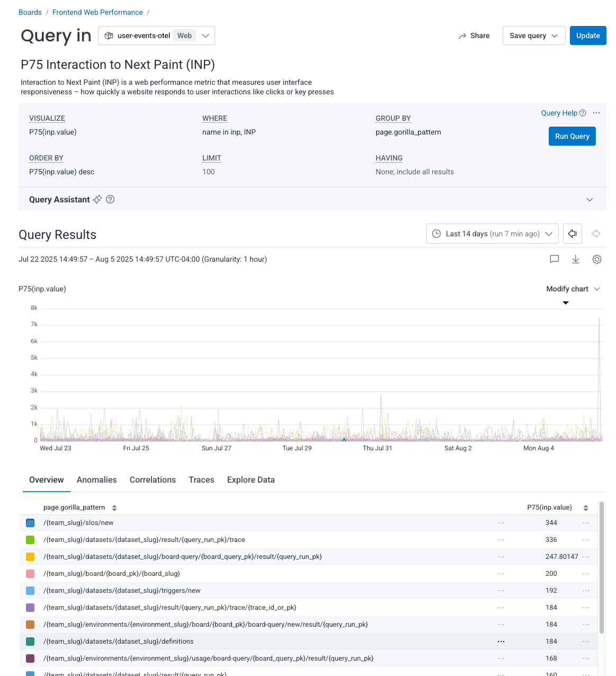The image size is (616, 676).
Task: Expand the Query Assistant panel chevron
Action: pyautogui.click(x=590, y=200)
